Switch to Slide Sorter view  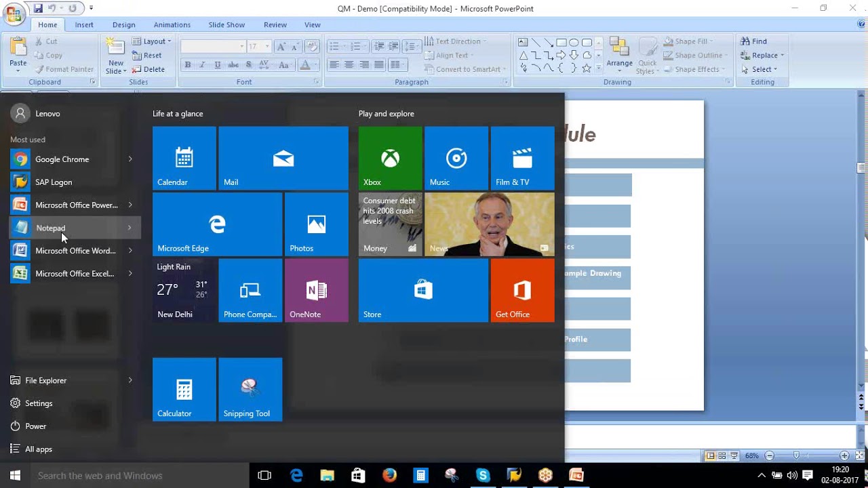tap(723, 456)
